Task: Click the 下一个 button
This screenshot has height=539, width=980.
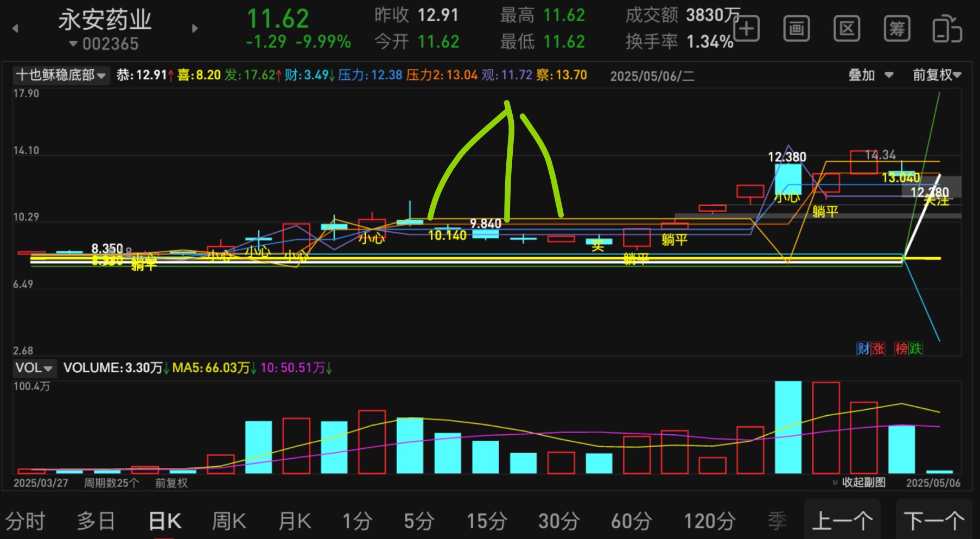Action: pyautogui.click(x=934, y=520)
